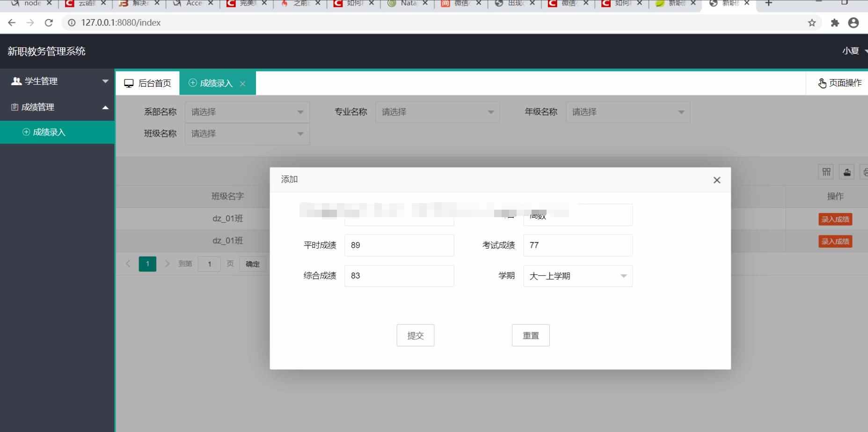
Task: Click 录入成绩 for the first row
Action: [835, 220]
